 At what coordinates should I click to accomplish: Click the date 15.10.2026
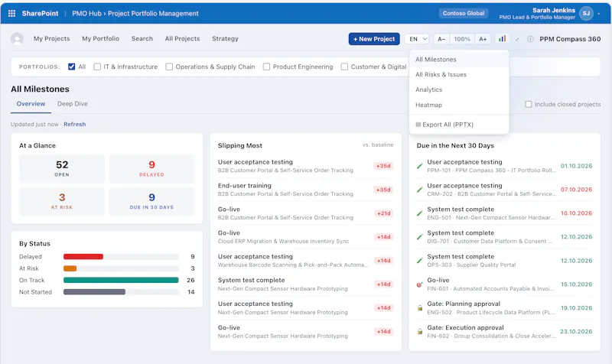pyautogui.click(x=577, y=284)
